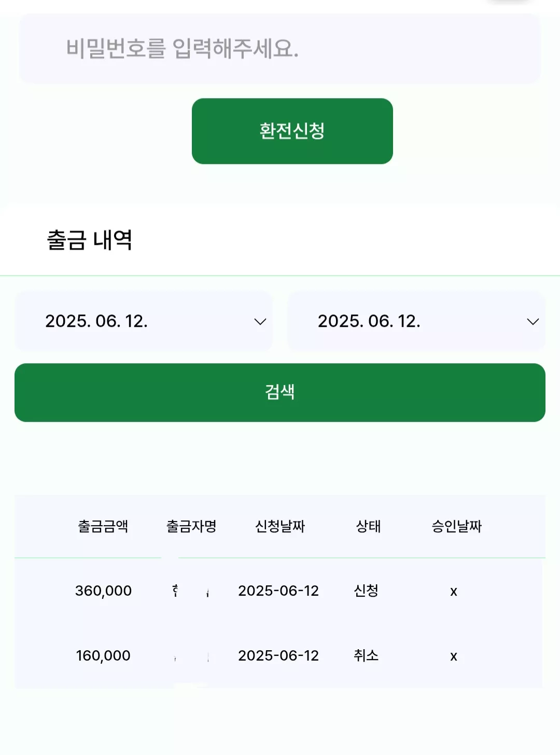This screenshot has width=560, height=755.
Task: Click the 취소 status in second row
Action: [366, 655]
